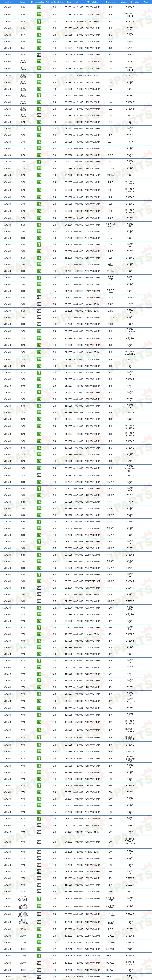Click ON icon in S80 2.5 D 5252 T row

click(x=39, y=601)
